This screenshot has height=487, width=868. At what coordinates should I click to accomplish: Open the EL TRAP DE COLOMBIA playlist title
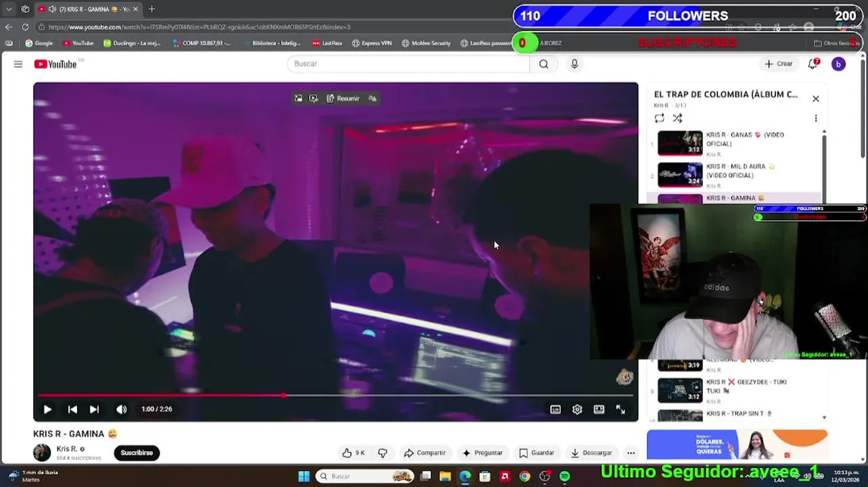pos(726,95)
